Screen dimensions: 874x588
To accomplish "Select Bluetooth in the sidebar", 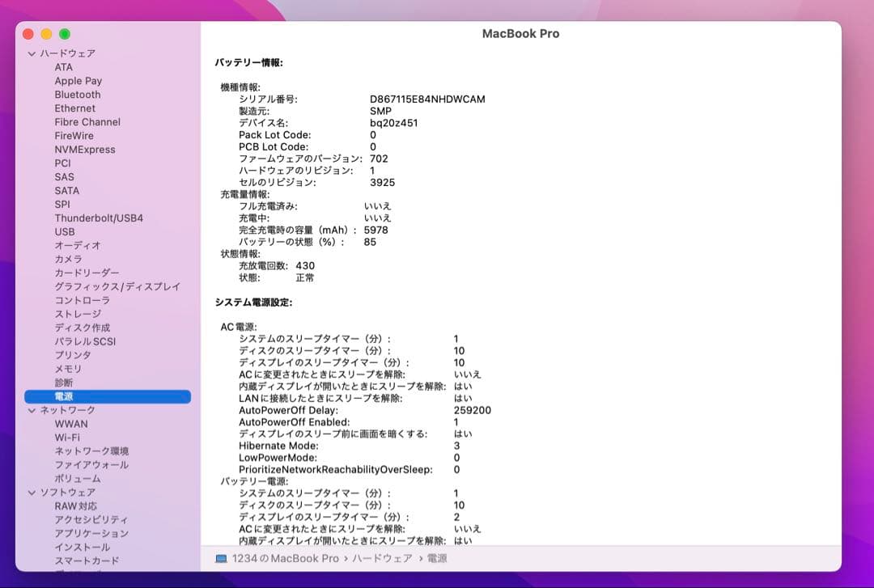I will (76, 94).
